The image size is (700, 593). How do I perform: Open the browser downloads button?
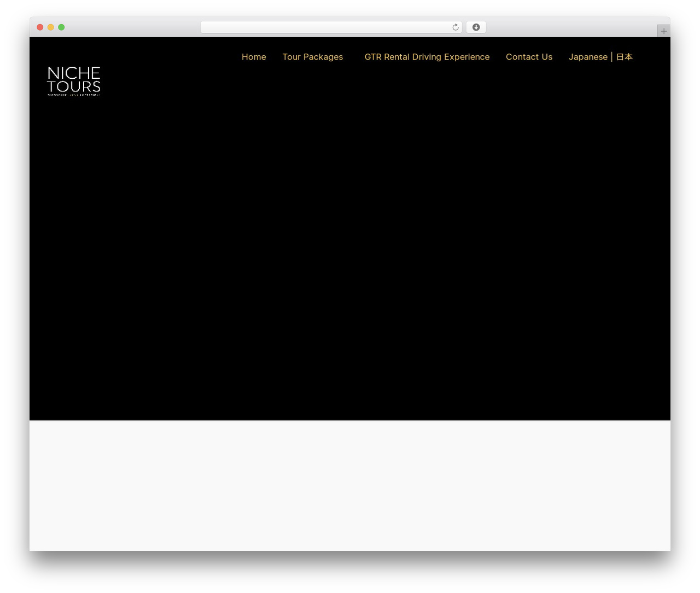(x=476, y=27)
